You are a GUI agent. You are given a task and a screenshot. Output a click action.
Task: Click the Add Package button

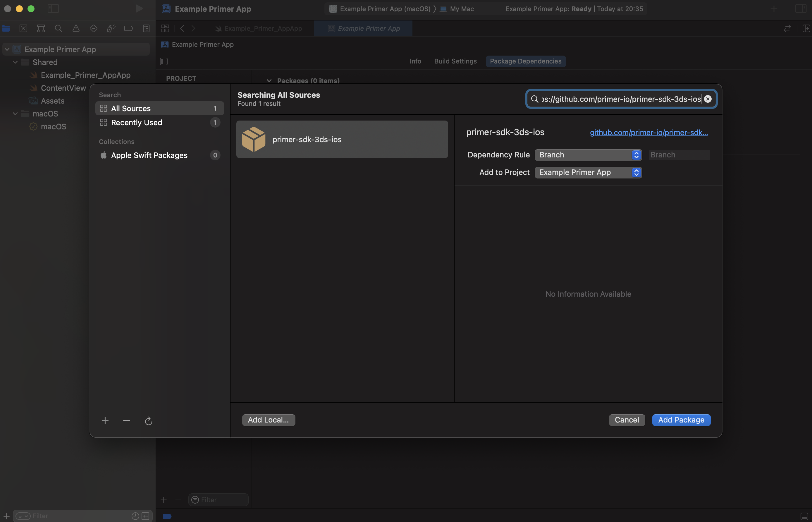681,420
